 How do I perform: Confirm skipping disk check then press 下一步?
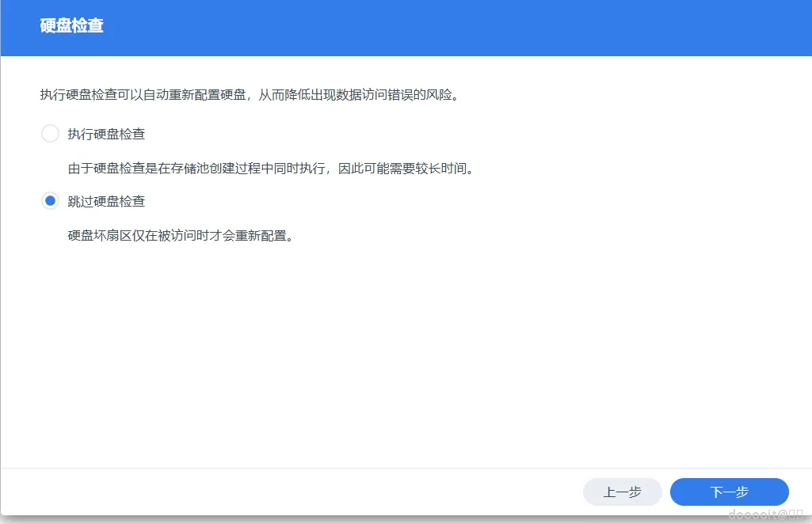tap(729, 492)
